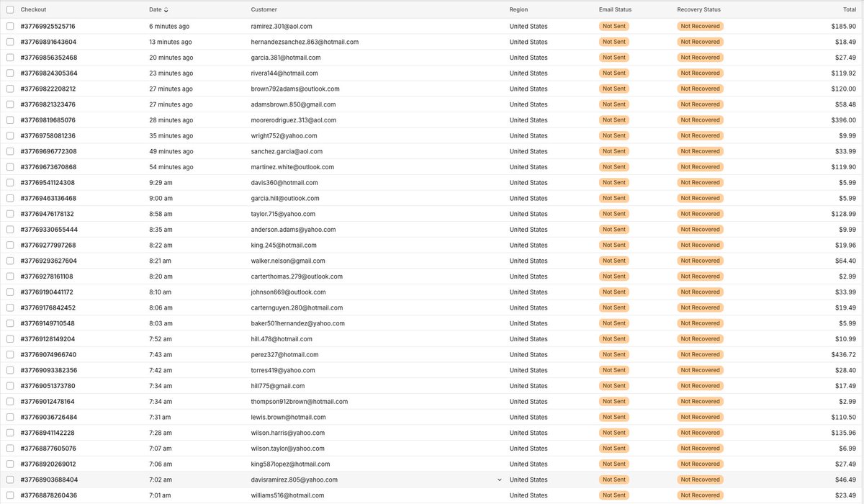864x504 pixels.
Task: Open checkout link #37769277997268
Action: pyautogui.click(x=48, y=245)
